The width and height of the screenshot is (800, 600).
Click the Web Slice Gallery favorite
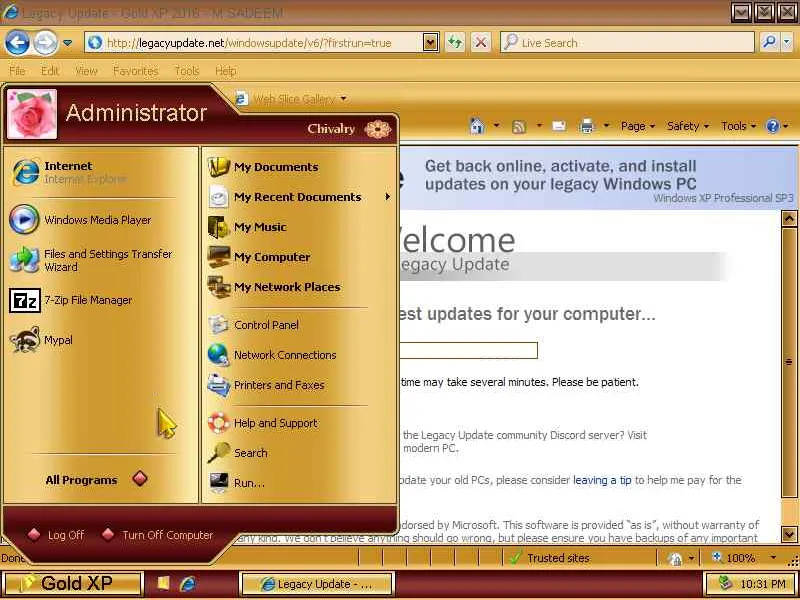[x=291, y=99]
